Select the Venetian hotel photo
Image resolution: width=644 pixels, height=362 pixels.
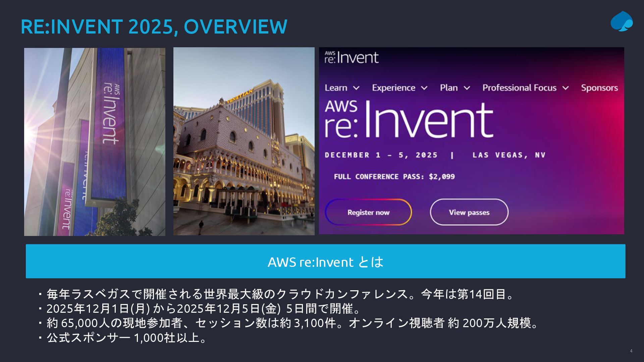tap(244, 141)
